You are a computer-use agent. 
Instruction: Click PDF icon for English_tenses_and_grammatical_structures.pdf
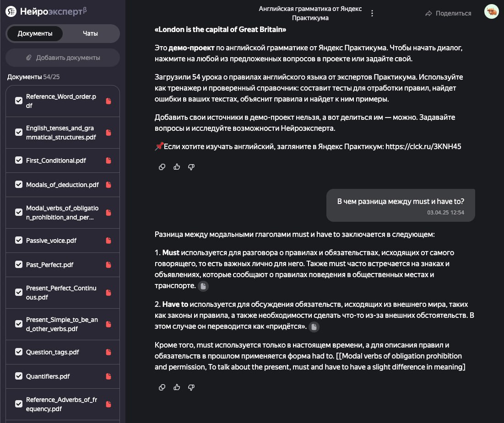(x=108, y=133)
